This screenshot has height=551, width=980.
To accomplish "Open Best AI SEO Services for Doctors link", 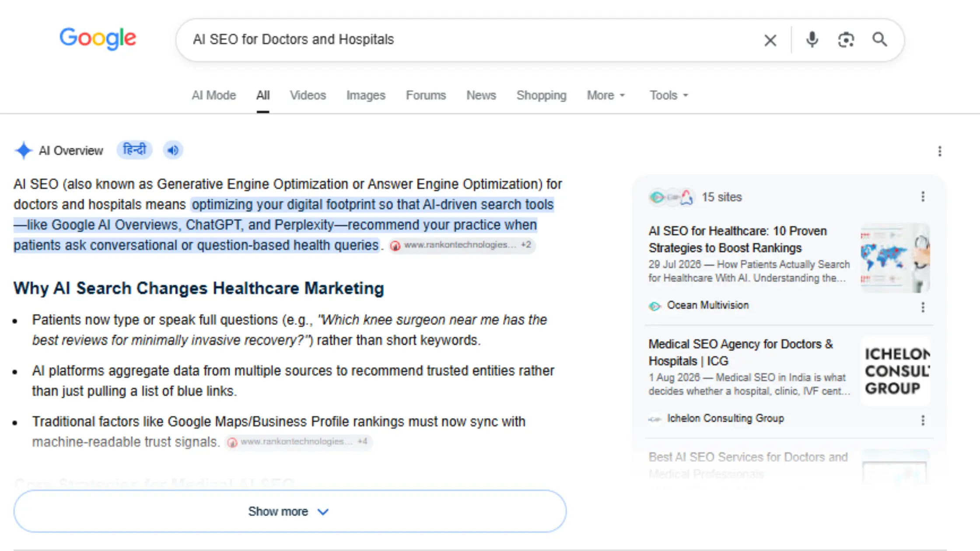I will coord(748,465).
